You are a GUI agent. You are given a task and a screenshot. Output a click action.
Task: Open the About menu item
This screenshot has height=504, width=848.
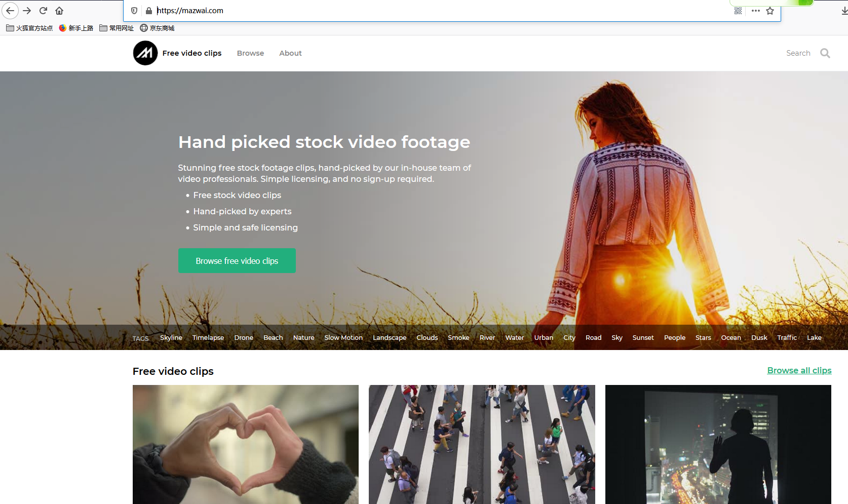point(290,53)
